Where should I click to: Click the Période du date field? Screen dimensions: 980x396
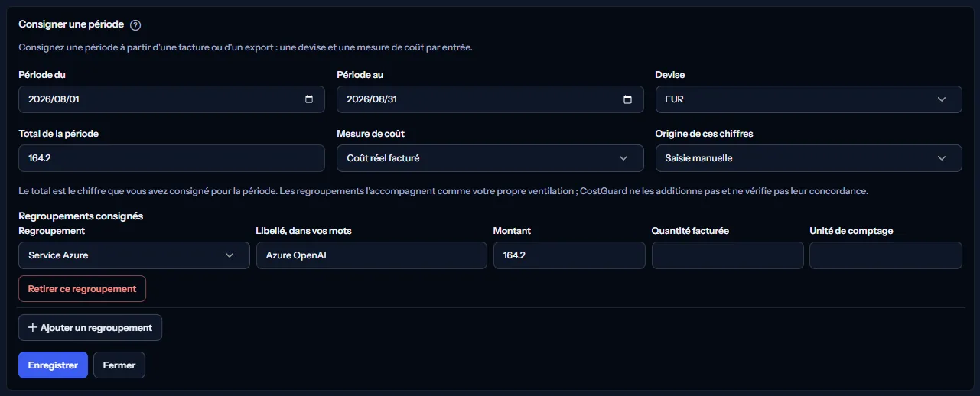pos(171,99)
